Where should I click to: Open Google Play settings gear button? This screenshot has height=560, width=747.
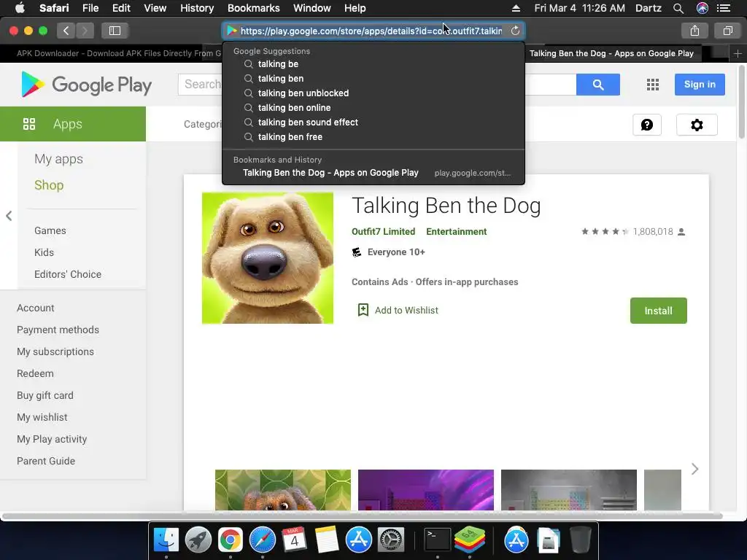pos(697,125)
